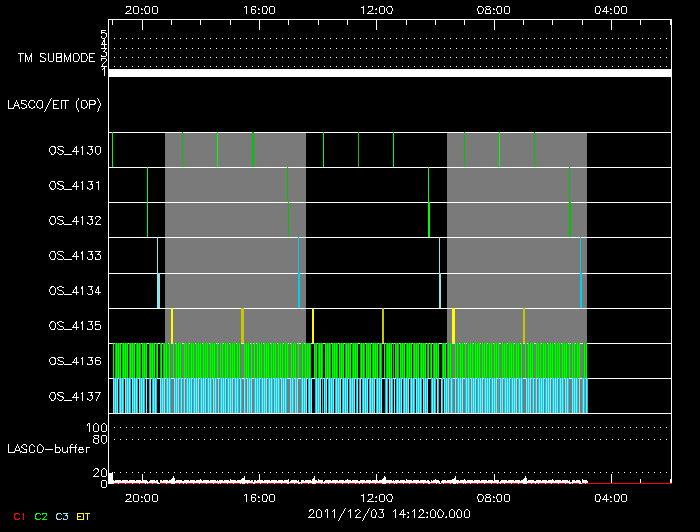
Task: Click the 12:00 tick on top axis
Action: [x=377, y=9]
